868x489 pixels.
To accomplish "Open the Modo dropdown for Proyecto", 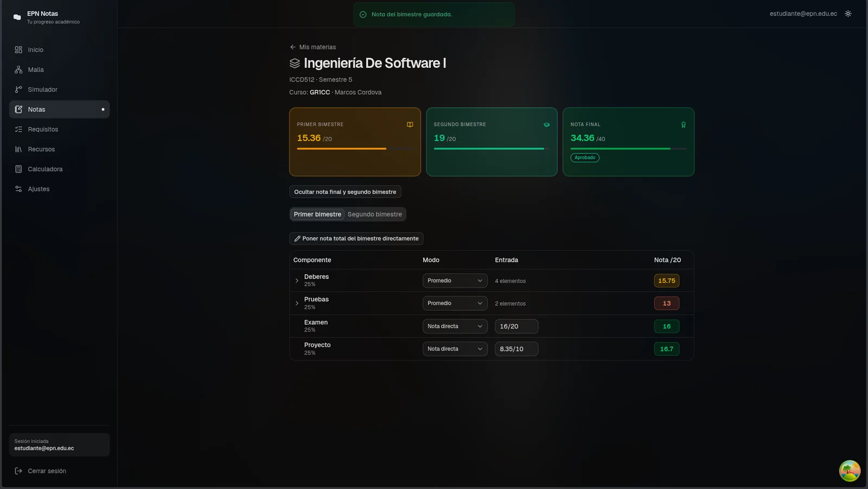I will tap(455, 349).
